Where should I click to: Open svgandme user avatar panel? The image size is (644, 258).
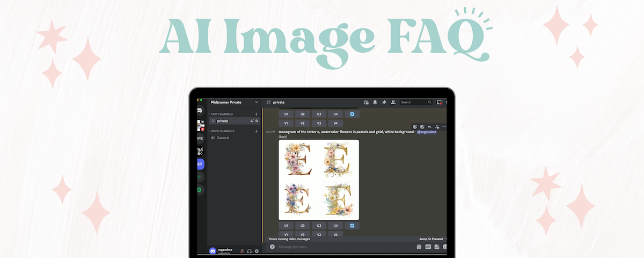tap(213, 251)
